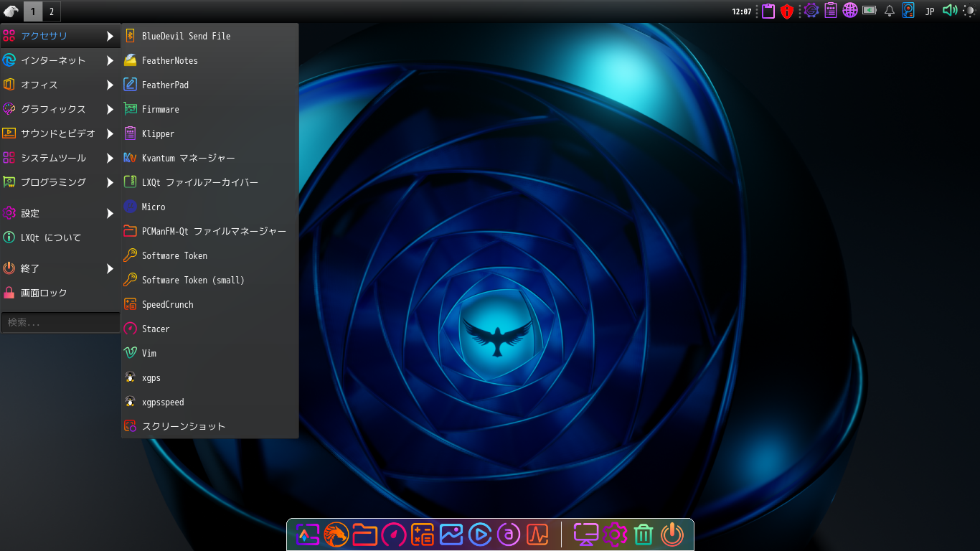Open the notification bell in the tray
The height and width of the screenshot is (551, 980).
(890, 11)
